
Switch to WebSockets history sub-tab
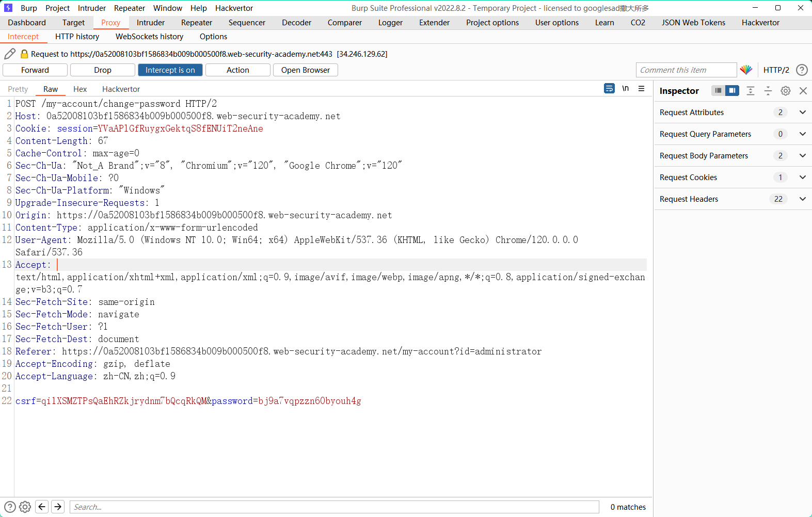pos(149,36)
